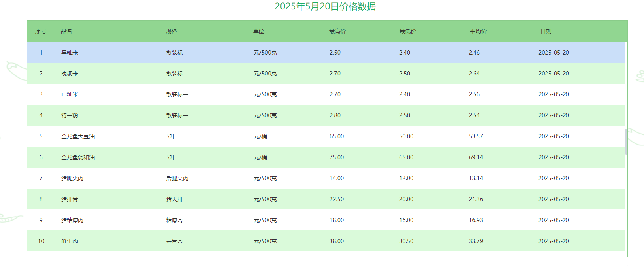Click the 最高价 column header
This screenshot has height=268, width=644.
[x=337, y=31]
